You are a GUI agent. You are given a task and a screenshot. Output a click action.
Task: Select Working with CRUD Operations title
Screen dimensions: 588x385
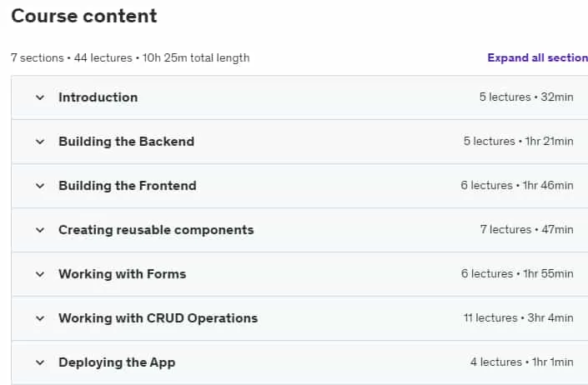(158, 318)
